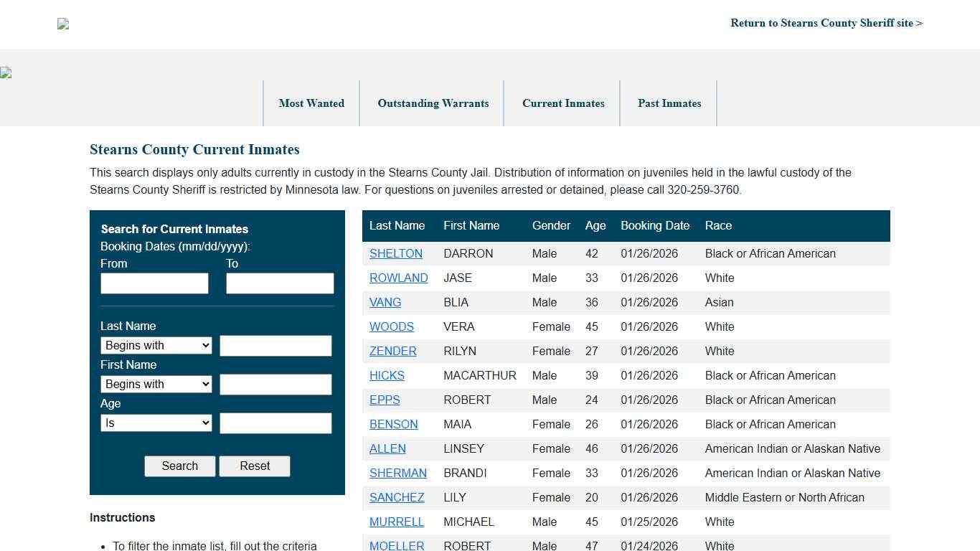Open the First Name match type dropdown
The width and height of the screenshot is (980, 551).
[156, 384]
